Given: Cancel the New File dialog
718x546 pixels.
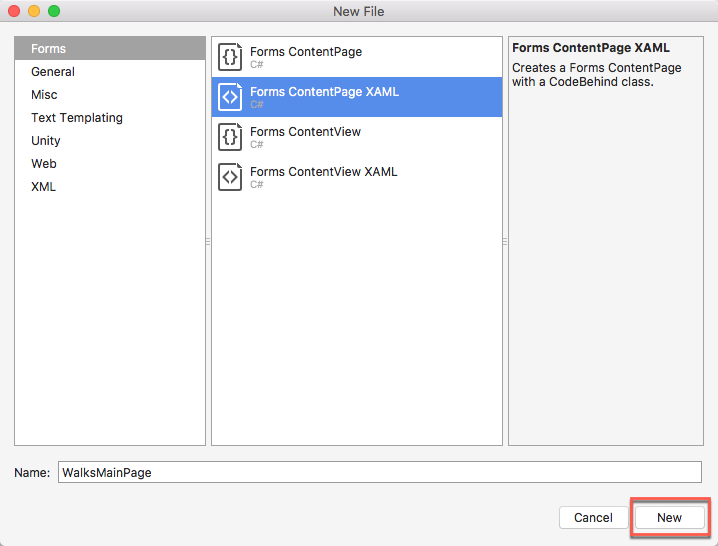Looking at the screenshot, I should [x=593, y=518].
